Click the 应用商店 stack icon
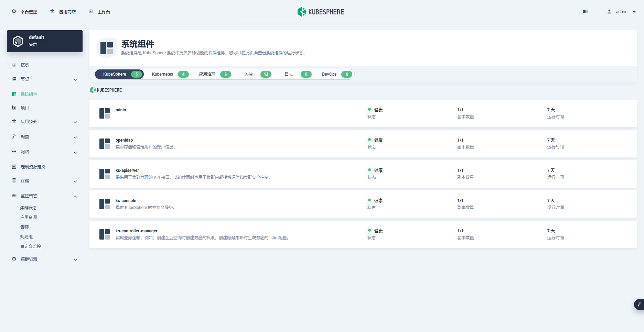The width and height of the screenshot is (644, 332). 52,11
